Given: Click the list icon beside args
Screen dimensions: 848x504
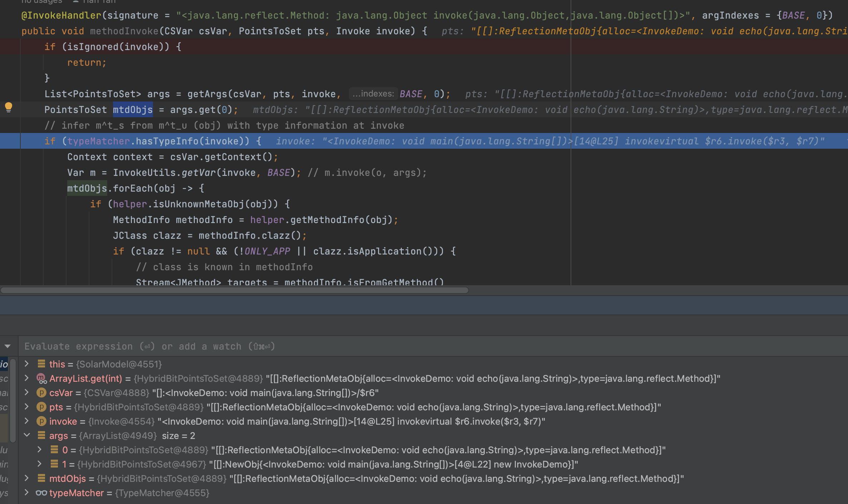Looking at the screenshot, I should click(x=41, y=435).
